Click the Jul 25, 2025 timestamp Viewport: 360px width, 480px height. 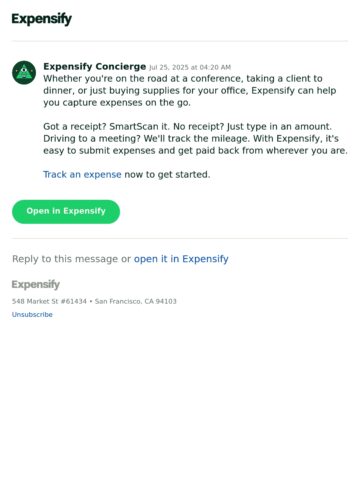[190, 67]
